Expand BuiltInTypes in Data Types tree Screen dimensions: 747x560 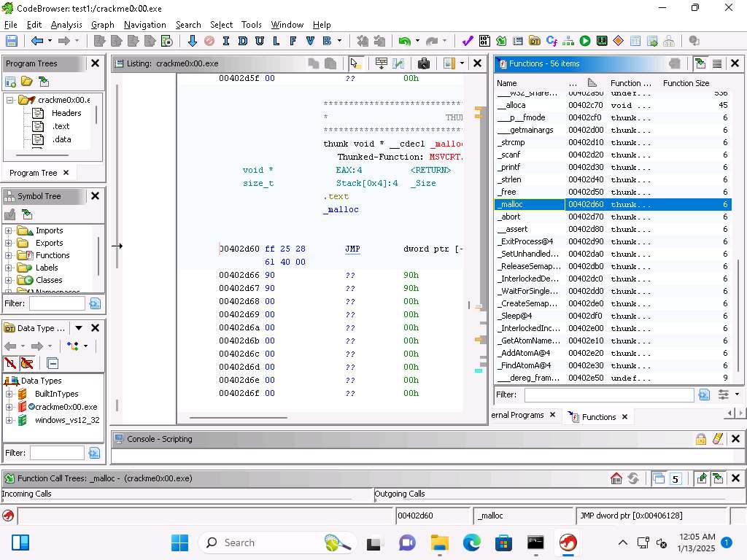pyautogui.click(x=9, y=394)
